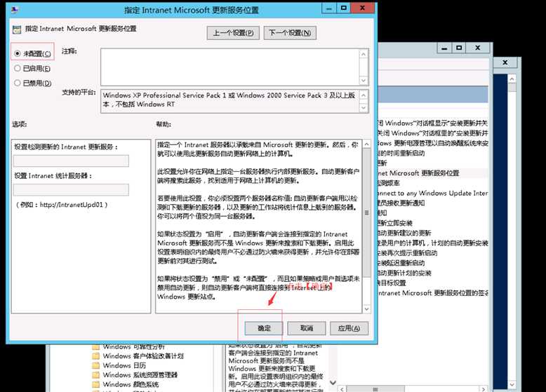Select 'ntranet Microsoft 更新服务位置的签名' background row
The image size is (546, 392).
tap(433, 293)
